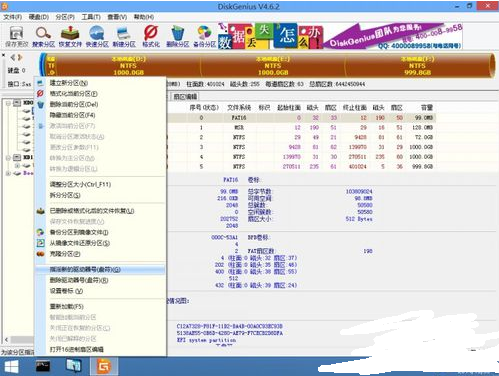Image resolution: width=499 pixels, height=376 pixels.
Task: Select the red 格式化 format icon
Action: click(151, 36)
